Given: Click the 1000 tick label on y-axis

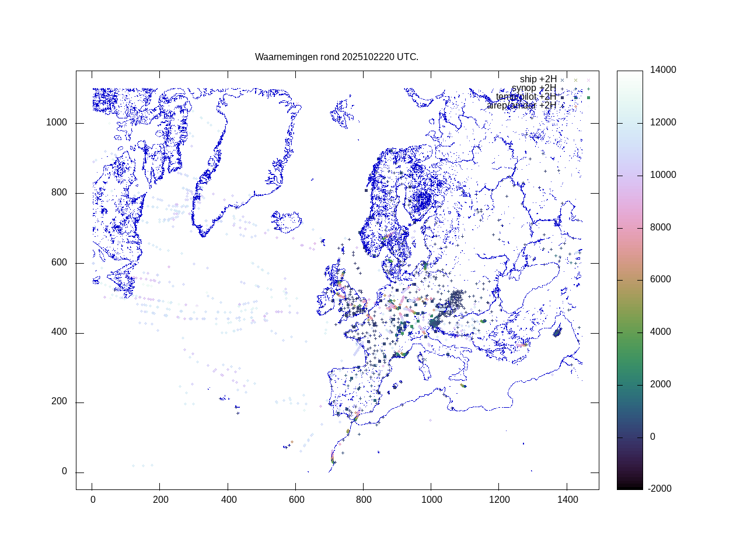Looking at the screenshot, I should click(x=57, y=123).
